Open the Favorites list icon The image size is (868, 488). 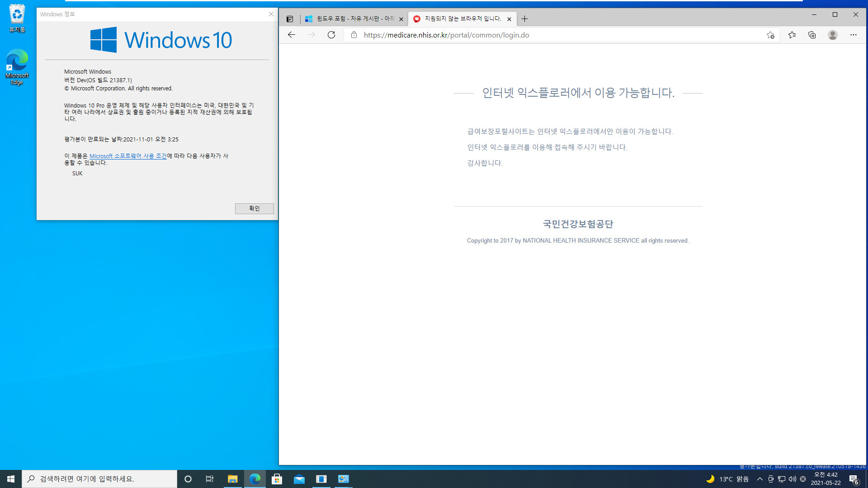792,35
